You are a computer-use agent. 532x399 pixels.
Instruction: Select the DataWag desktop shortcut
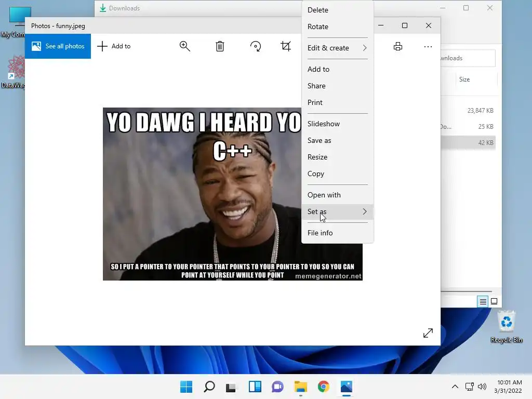14,72
